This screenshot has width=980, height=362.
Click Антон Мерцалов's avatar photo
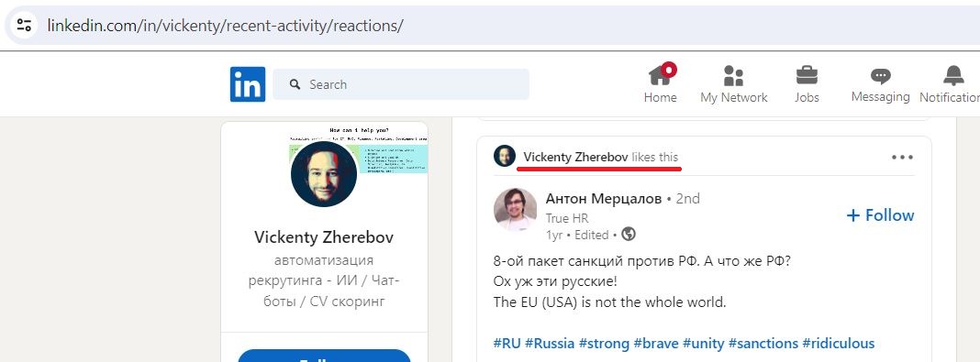[x=515, y=209]
